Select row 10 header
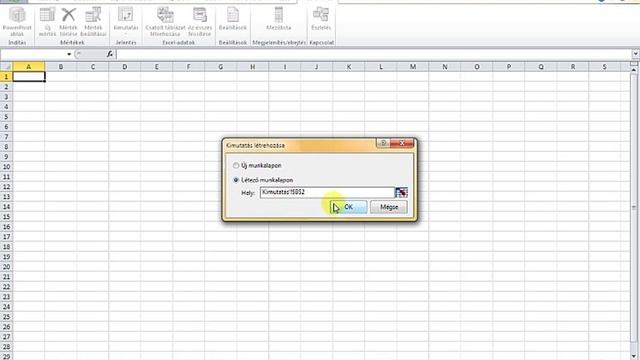This screenshot has width=640, height=360. point(6,167)
